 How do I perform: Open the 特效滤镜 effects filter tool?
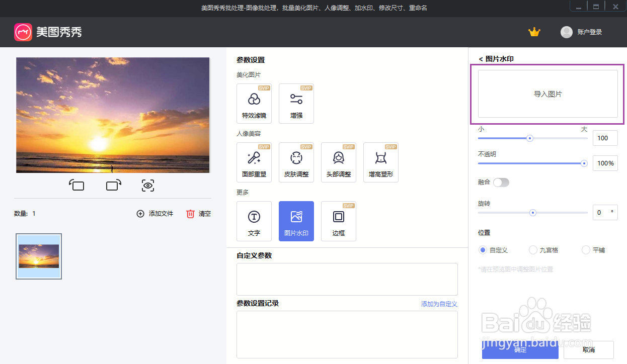(x=254, y=104)
